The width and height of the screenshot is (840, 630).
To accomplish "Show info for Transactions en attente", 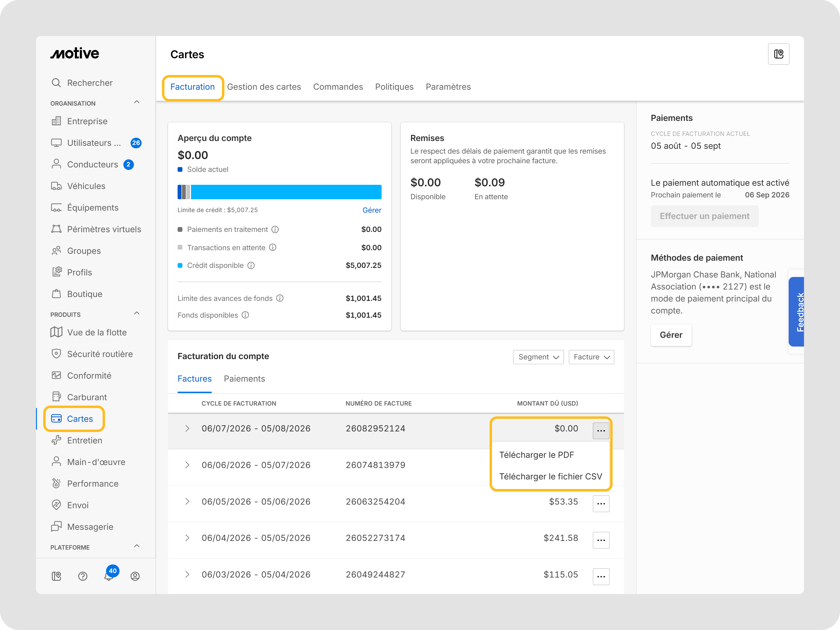I will pyautogui.click(x=273, y=247).
